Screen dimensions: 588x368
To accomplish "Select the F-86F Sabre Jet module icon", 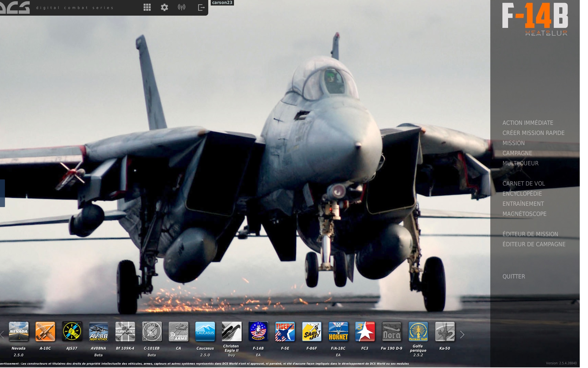I will click(x=312, y=332).
